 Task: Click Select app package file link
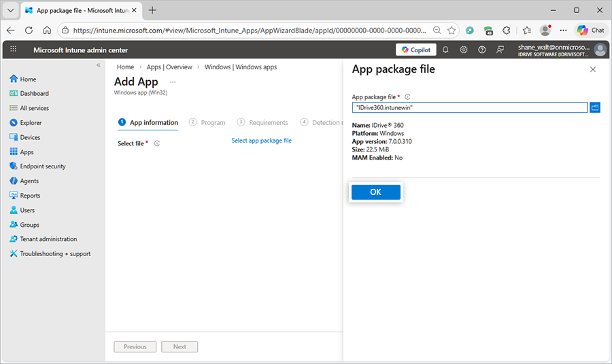[261, 141]
